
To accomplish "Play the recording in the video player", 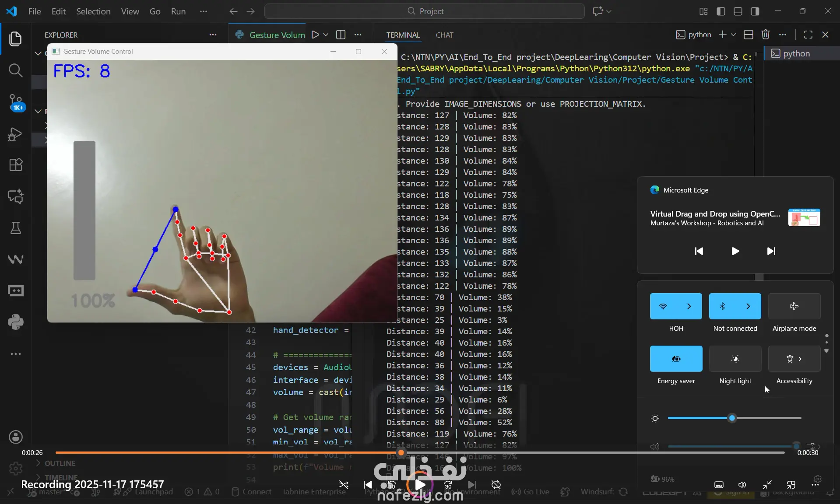I will [420, 485].
